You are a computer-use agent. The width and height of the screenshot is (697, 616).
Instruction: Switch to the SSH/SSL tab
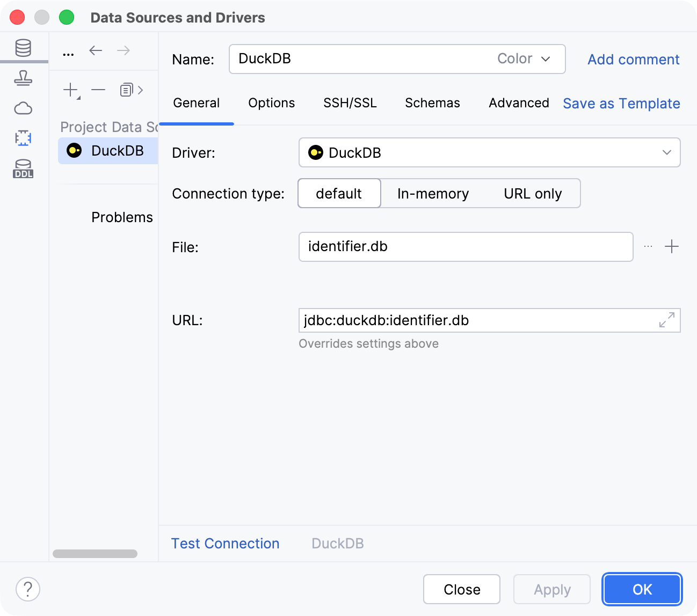click(350, 103)
